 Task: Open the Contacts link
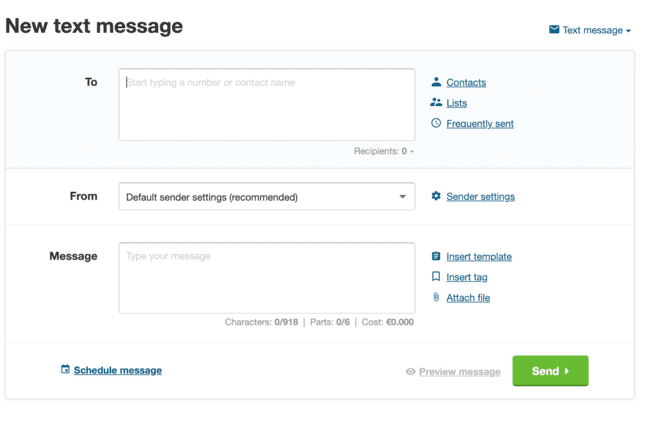[466, 82]
